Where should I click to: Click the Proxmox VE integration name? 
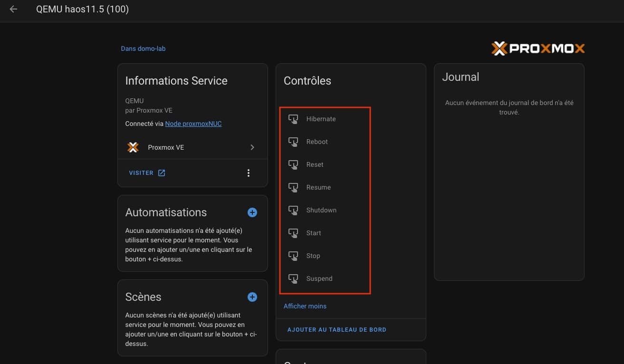coord(166,147)
